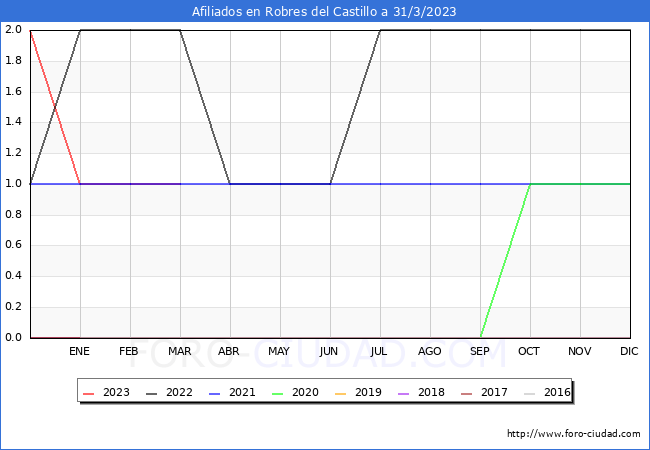Click the 0.0 y-axis value

pos(13,337)
